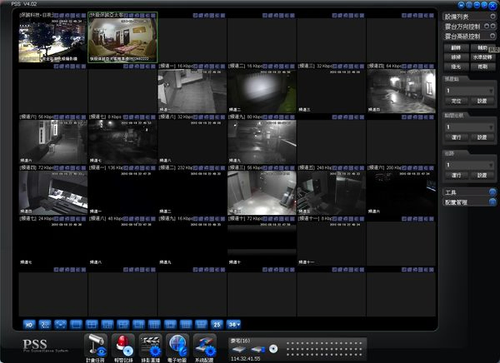Image resolution: width=500 pixels, height=363 pixels.
Task: Select the six-window split layout icon
Action: [x=107, y=324]
